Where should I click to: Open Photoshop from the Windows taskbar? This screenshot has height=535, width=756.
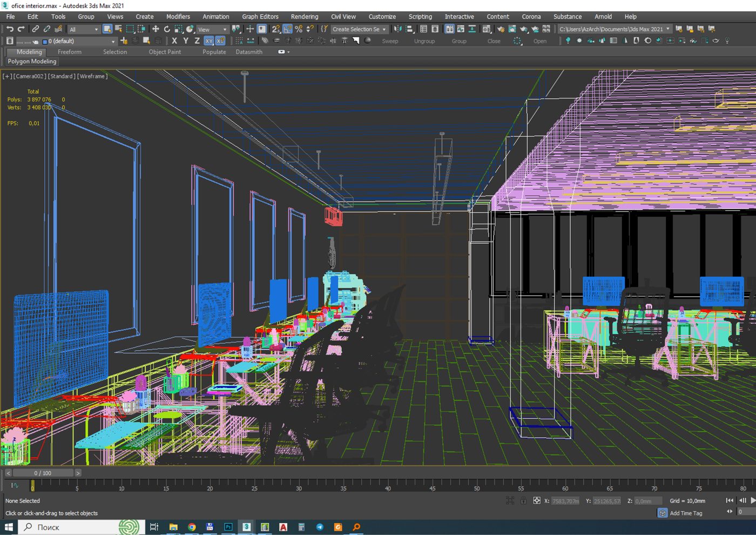point(228,527)
